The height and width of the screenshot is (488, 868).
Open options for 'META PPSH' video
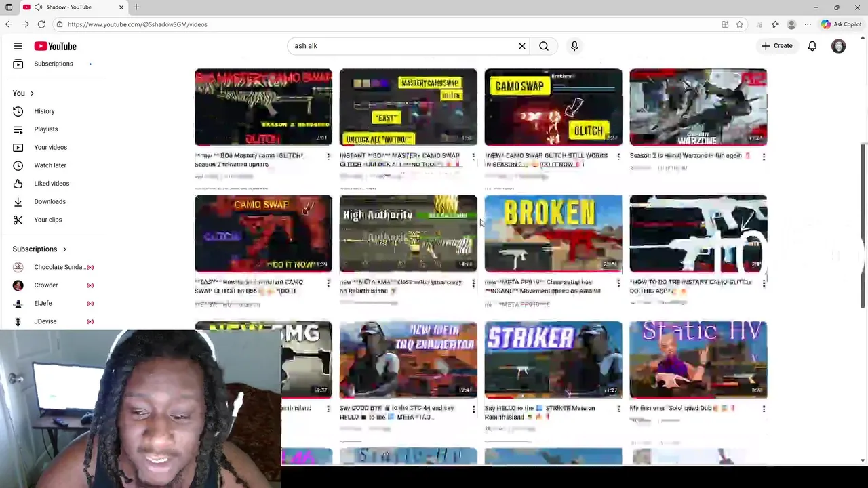[x=618, y=283]
